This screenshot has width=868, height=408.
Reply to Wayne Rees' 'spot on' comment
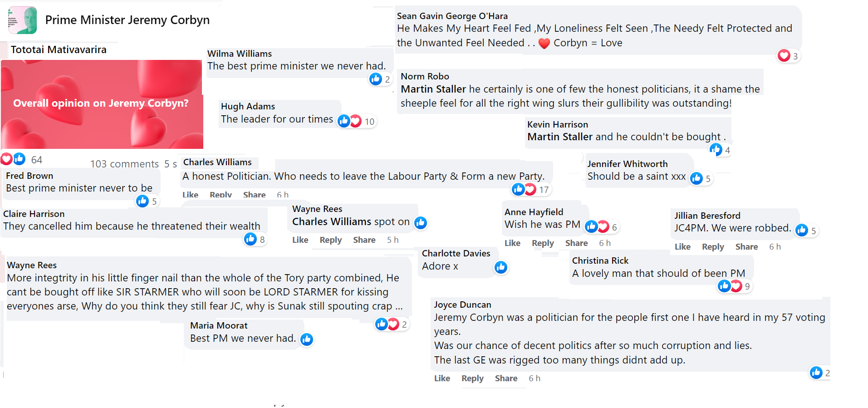pyautogui.click(x=330, y=240)
